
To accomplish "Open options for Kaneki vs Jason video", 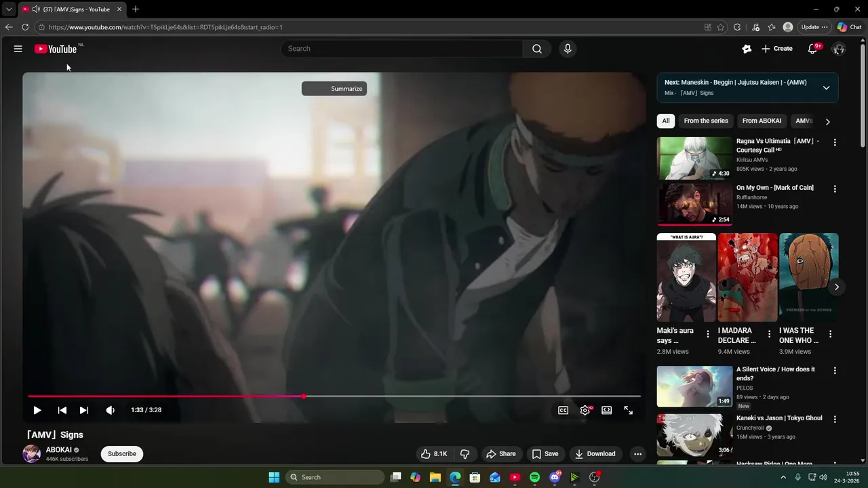I will pyautogui.click(x=835, y=420).
